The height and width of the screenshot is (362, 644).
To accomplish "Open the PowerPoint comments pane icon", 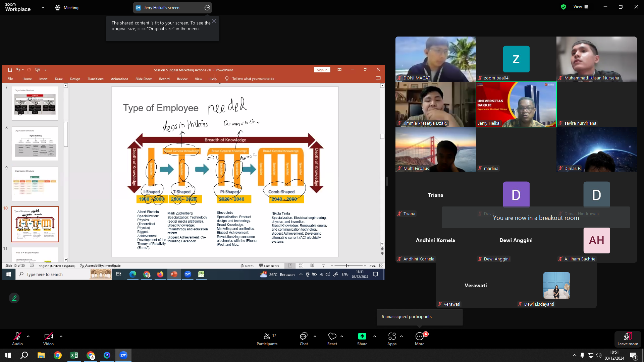I will (378, 78).
